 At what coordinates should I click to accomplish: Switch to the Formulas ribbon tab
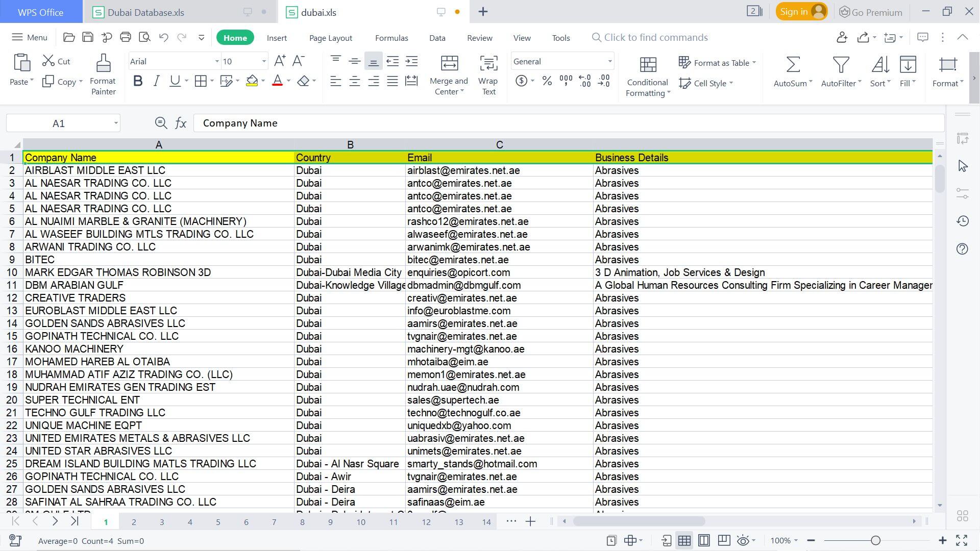(x=391, y=37)
